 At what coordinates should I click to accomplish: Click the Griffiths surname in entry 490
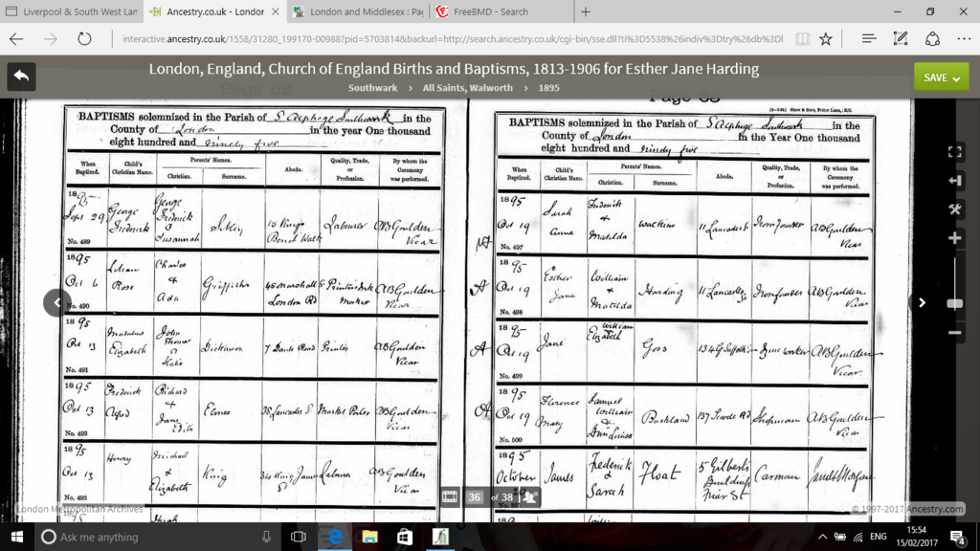click(225, 286)
